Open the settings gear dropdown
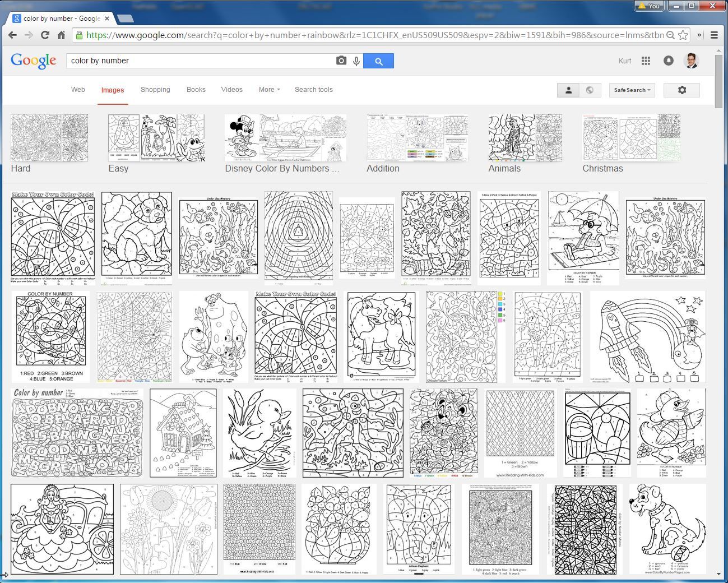Viewport: 728px width, 583px height. [681, 90]
